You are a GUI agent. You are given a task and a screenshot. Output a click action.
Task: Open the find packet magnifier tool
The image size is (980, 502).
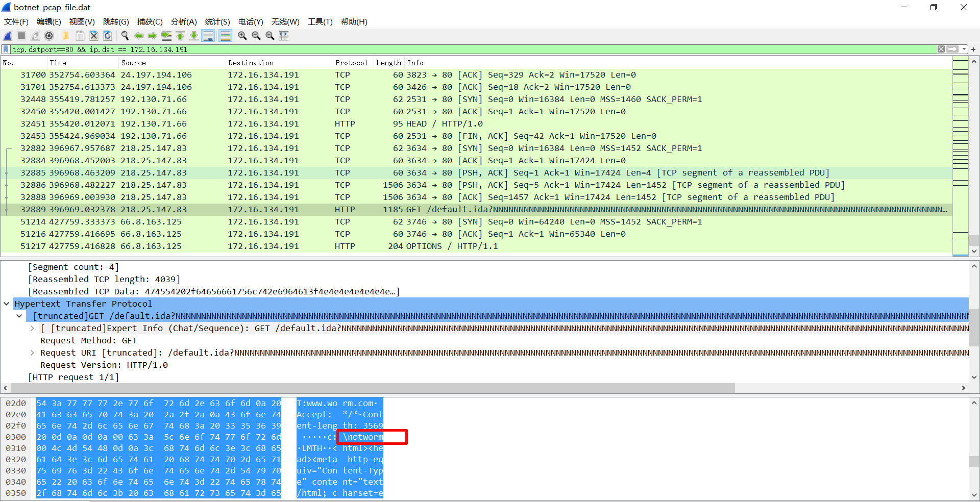coord(125,36)
